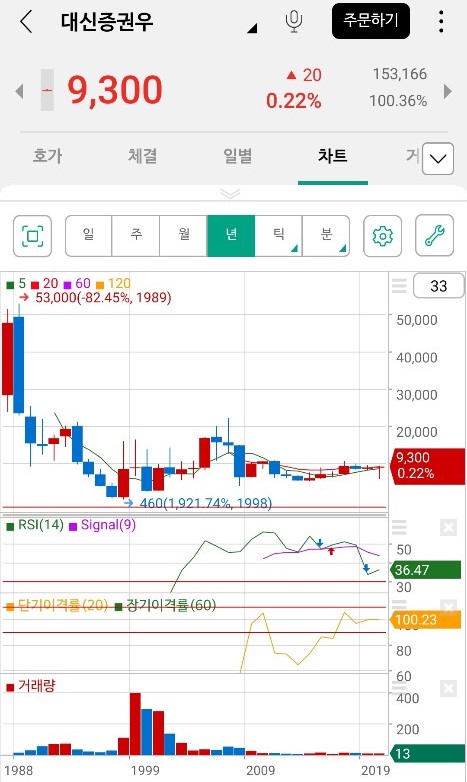Collapse header with double chevron handle

tap(230, 193)
